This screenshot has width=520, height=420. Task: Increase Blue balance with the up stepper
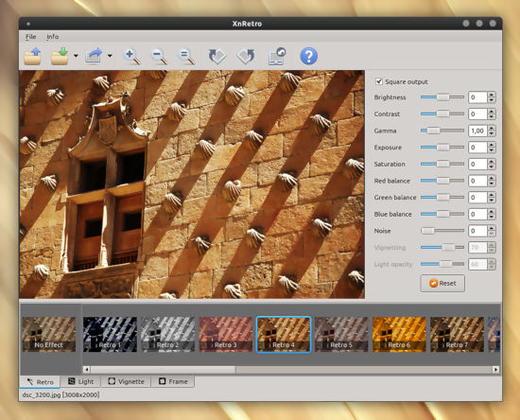click(x=492, y=211)
